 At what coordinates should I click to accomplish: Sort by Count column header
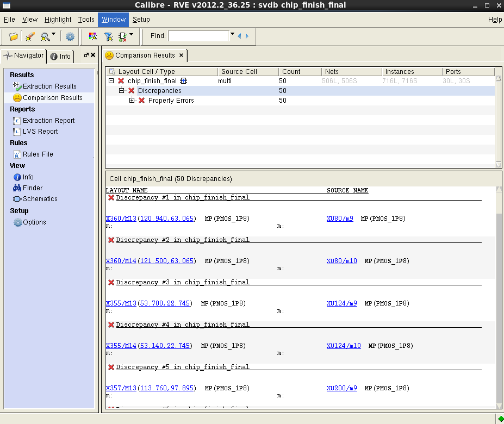(x=291, y=72)
